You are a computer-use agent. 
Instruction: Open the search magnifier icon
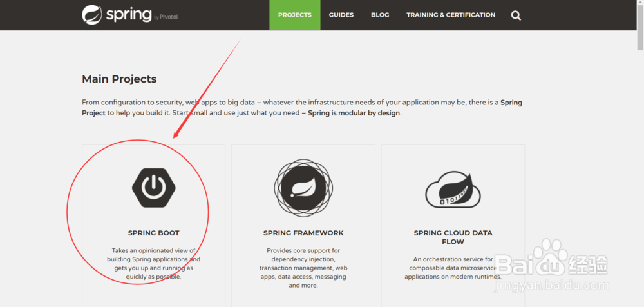point(516,15)
